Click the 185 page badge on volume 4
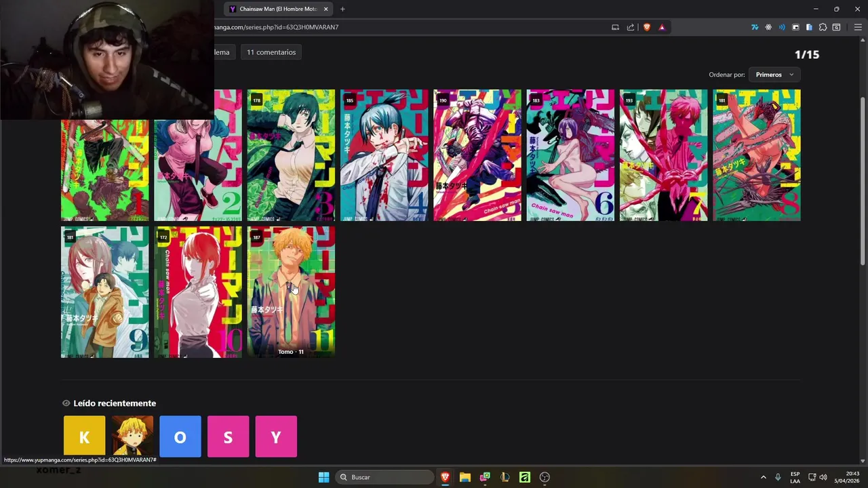 (x=350, y=100)
